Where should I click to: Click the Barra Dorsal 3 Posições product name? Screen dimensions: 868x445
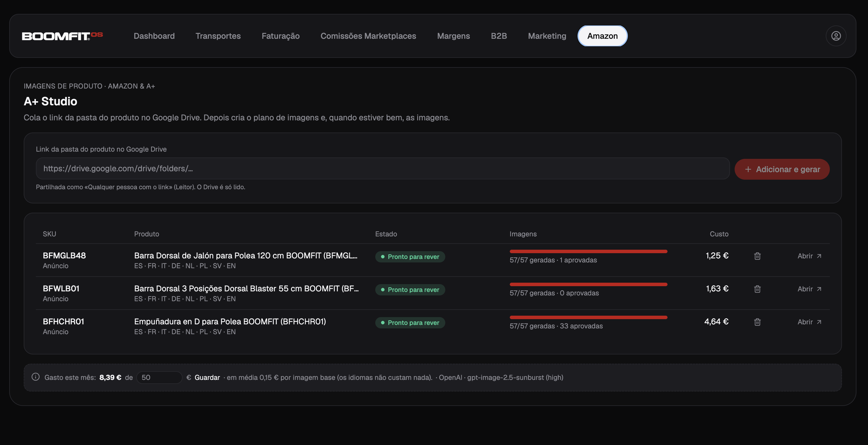[246, 288]
